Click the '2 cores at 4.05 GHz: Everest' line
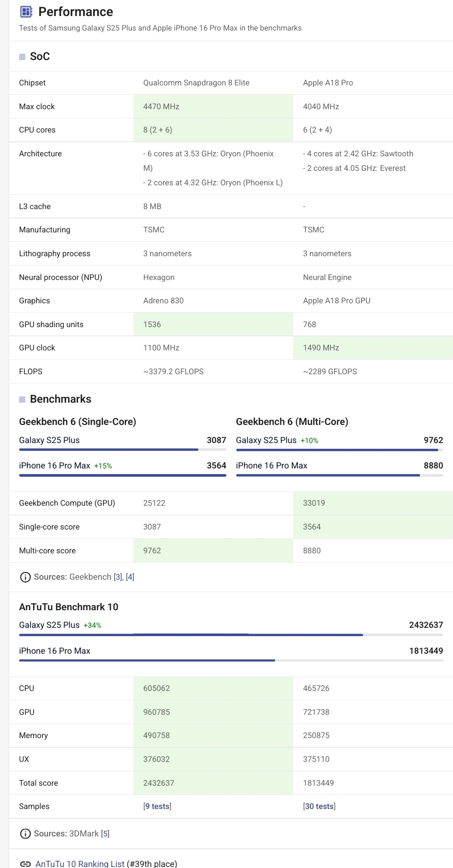453x868 pixels. pyautogui.click(x=354, y=168)
